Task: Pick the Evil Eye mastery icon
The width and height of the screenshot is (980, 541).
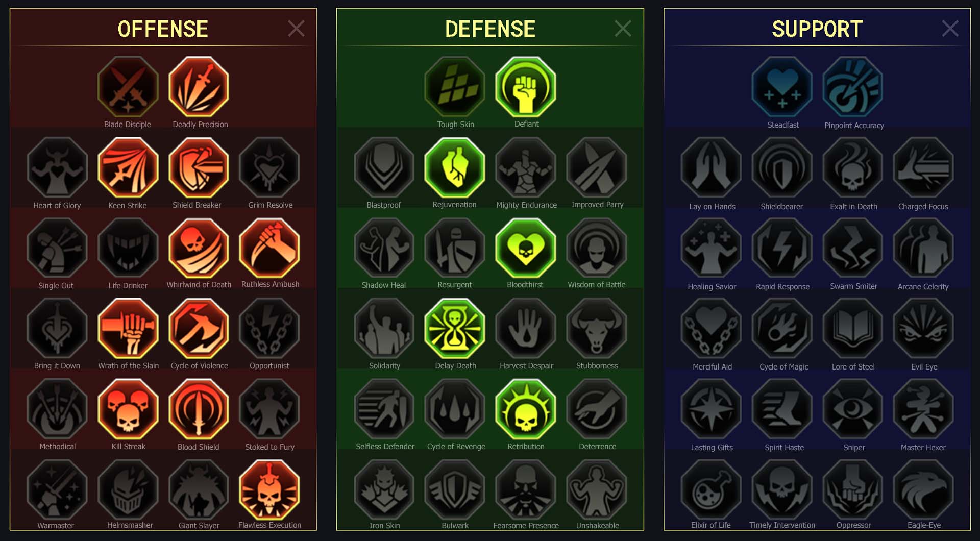Action: click(x=923, y=329)
